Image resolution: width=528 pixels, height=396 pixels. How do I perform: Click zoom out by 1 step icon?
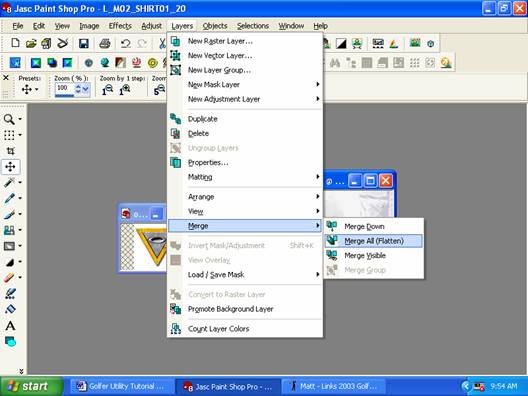click(x=107, y=90)
